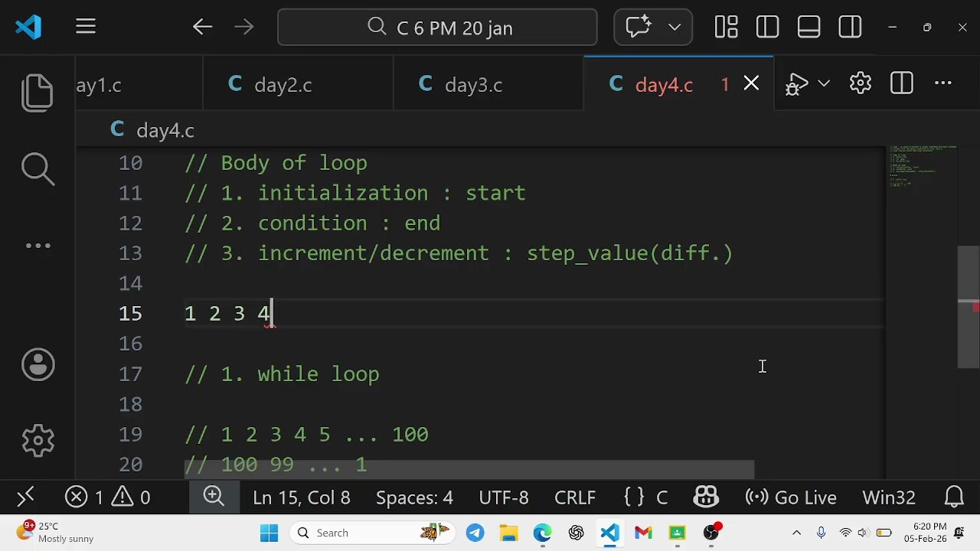Change indentation via Spaces: 4
Viewport: 980px width, 551px height.
(x=414, y=497)
